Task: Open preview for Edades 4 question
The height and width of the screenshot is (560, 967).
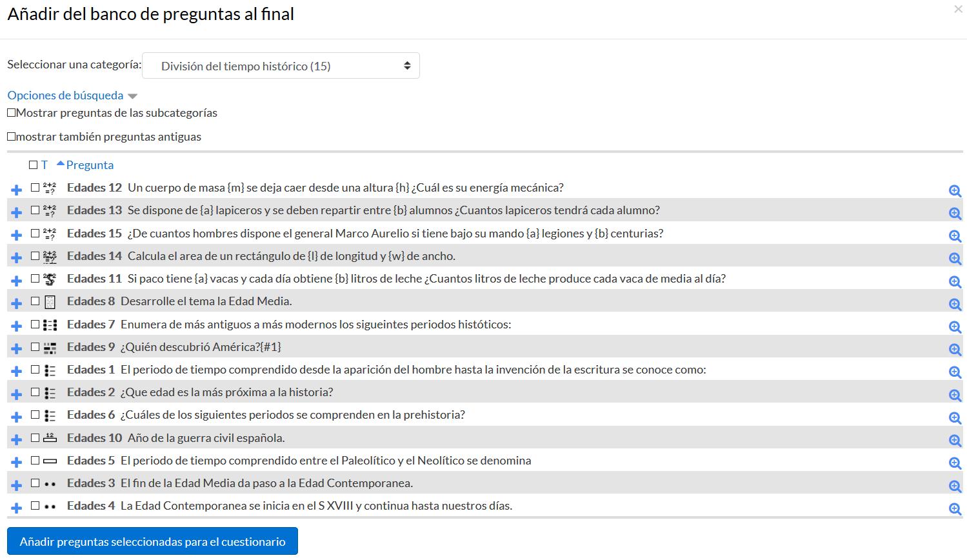Action: tap(955, 508)
